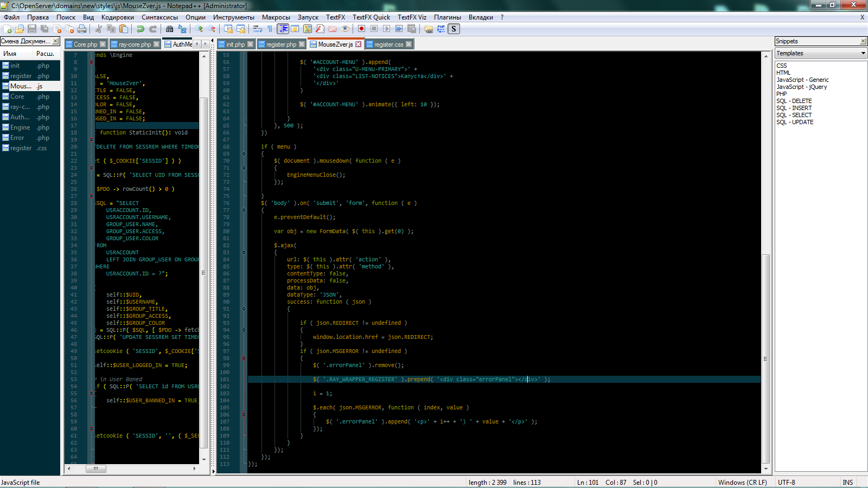
Task: Toggle synchronized horizontal scrolling
Action: pyautogui.click(x=241, y=29)
